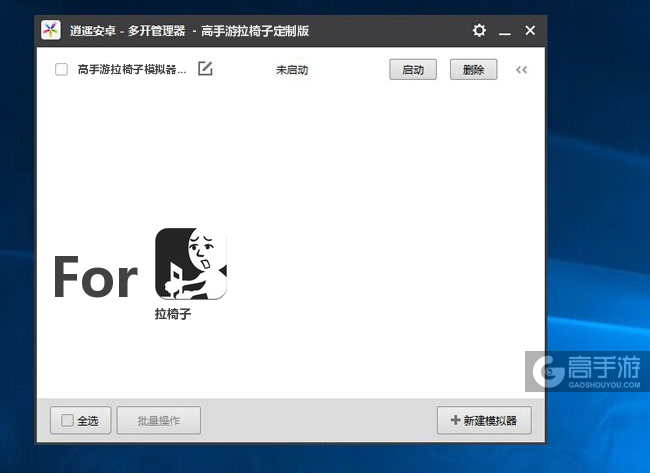Screen dimensions: 650x473
Task: Select the 高手游拉椅子模拟器 name text
Action: pos(132,70)
